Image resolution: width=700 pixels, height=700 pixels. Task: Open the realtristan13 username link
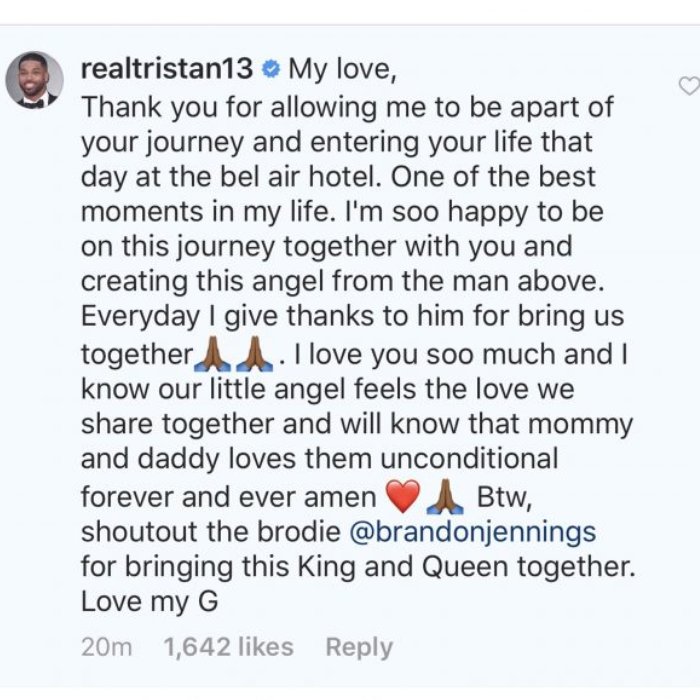click(x=167, y=69)
